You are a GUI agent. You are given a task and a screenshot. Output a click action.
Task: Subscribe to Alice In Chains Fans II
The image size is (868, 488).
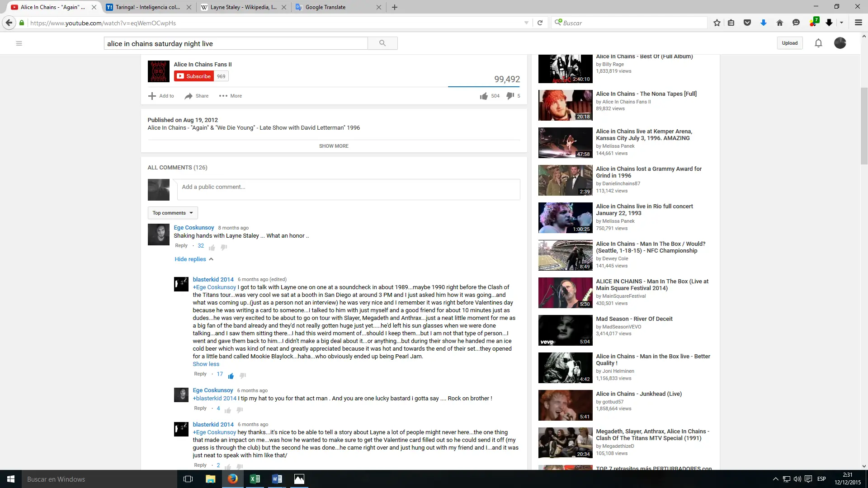(x=194, y=76)
